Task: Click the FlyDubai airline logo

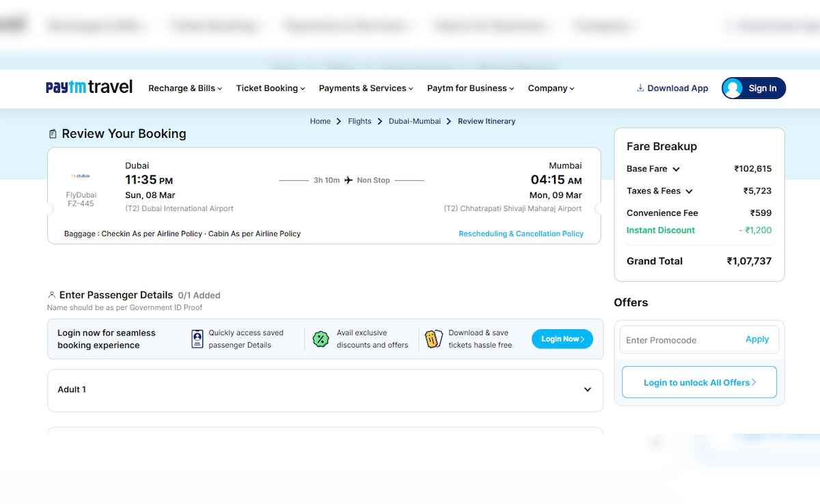Action: pos(81,176)
